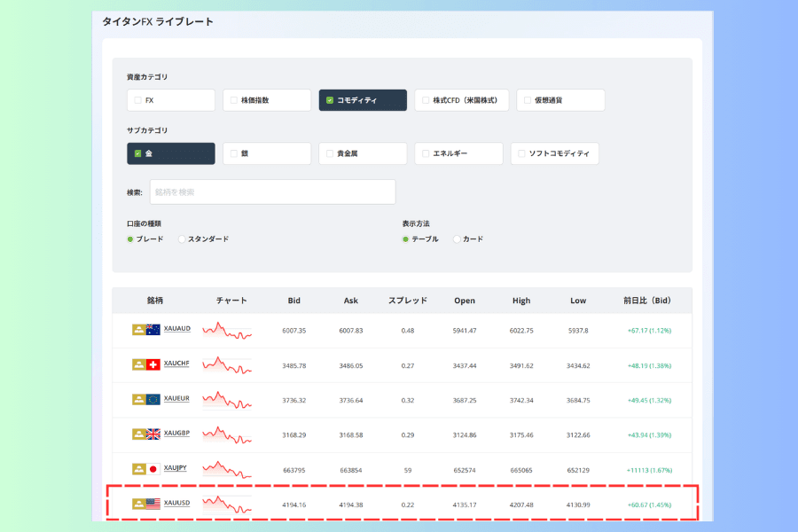798x532 pixels.
Task: Click the タイタンFX ライブレート page title
Action: pyautogui.click(x=158, y=21)
